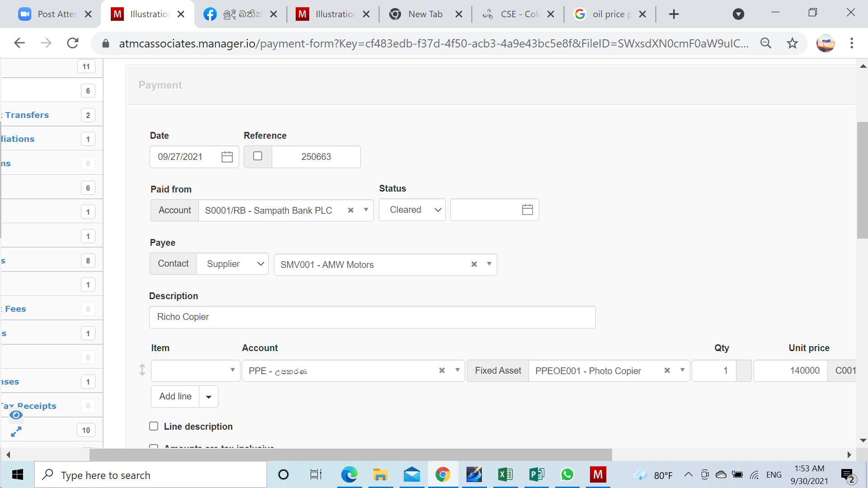This screenshot has width=868, height=488.
Task: Click the blue eye icon in sidebar
Action: point(16,415)
